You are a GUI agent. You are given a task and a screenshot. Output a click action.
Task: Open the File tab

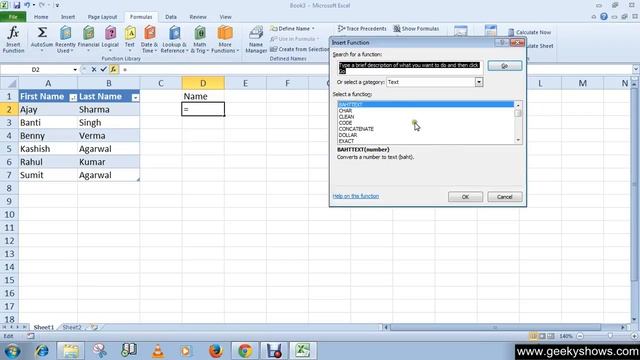tap(13, 17)
